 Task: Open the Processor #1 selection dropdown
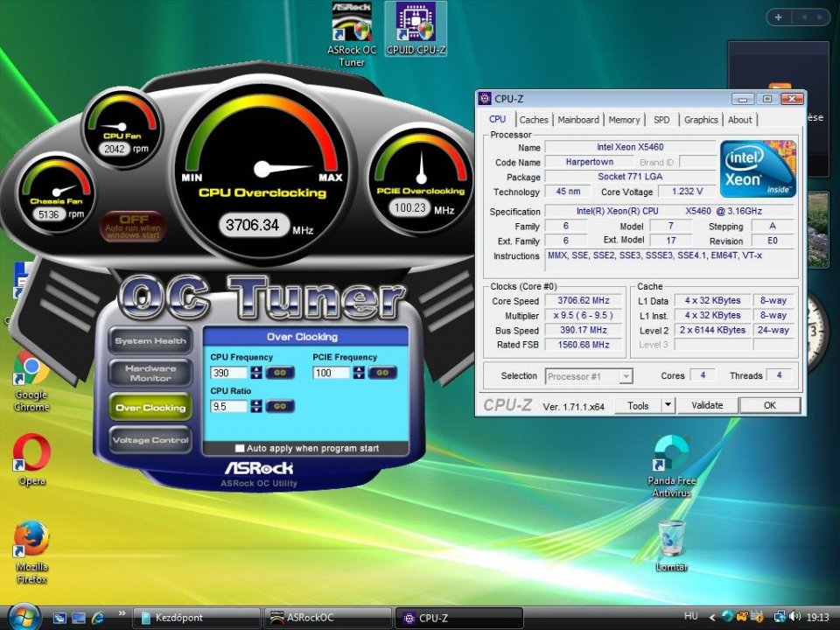589,376
